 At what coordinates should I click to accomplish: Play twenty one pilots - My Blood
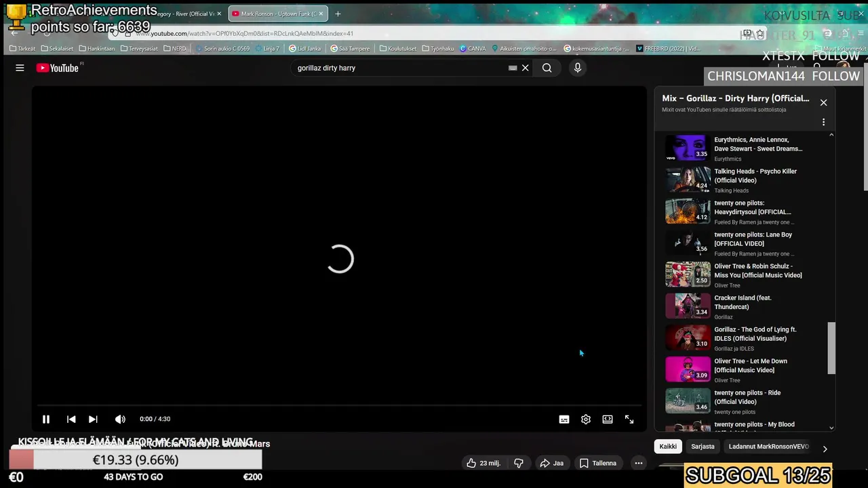(x=754, y=424)
